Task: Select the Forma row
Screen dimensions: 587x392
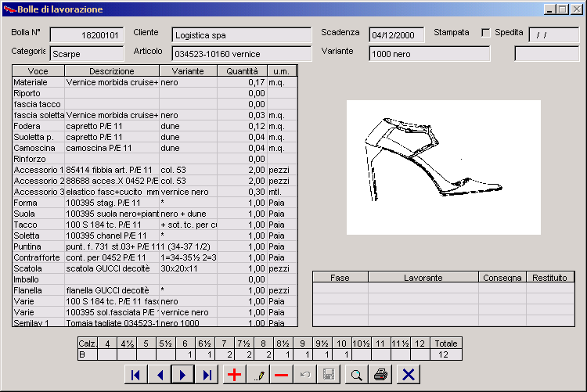Action: (155, 203)
